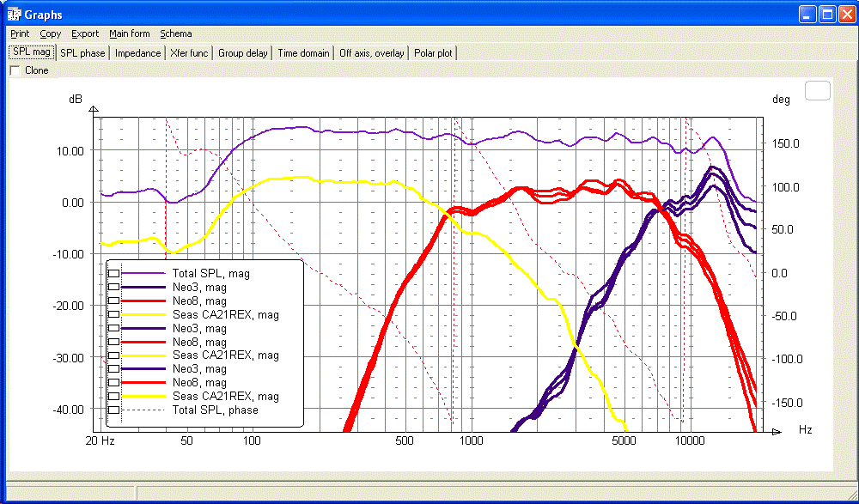Switch to the SPL phase tab
The height and width of the screenshot is (504, 859).
point(82,53)
